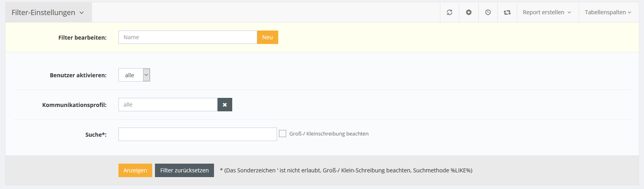This screenshot has width=644, height=189.
Task: Open the Tabellenspalten column menu
Action: click(x=608, y=12)
